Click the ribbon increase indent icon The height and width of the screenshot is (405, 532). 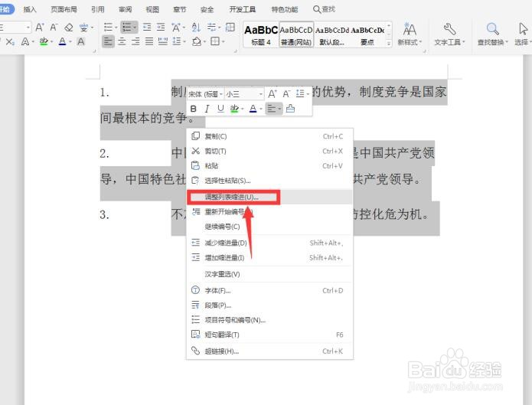[161, 27]
